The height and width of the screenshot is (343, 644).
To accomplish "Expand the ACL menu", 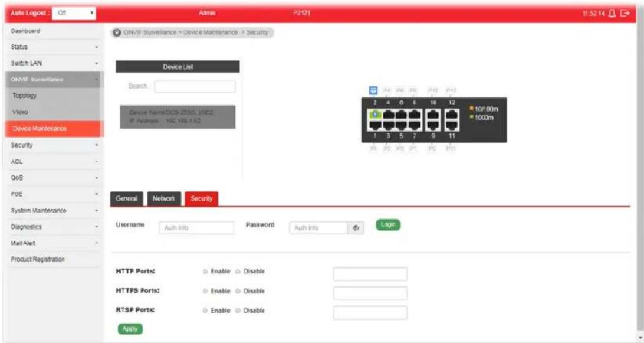I will point(54,162).
